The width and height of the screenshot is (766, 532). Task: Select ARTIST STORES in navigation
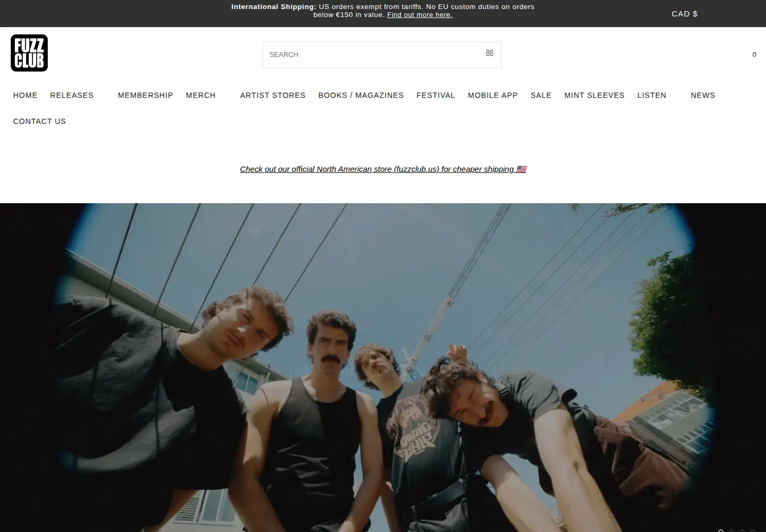click(273, 95)
